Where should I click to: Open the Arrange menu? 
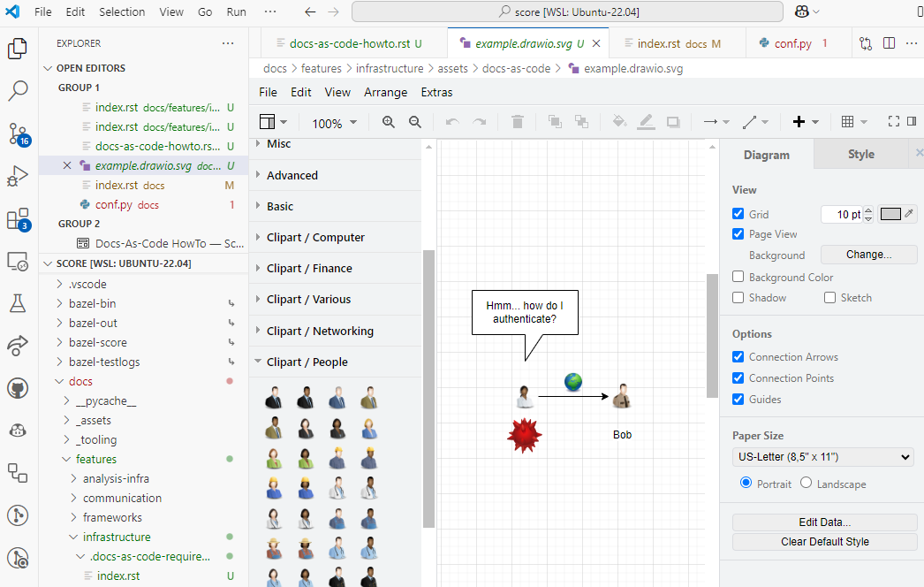385,92
